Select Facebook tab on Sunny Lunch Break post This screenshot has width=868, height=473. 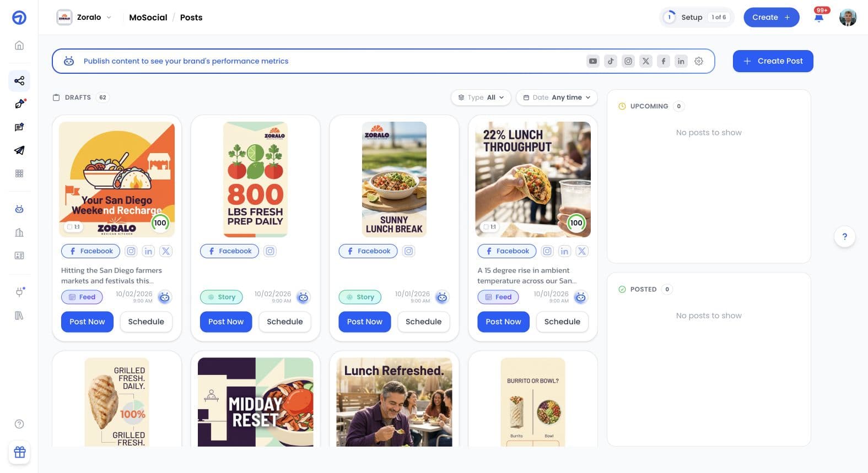pos(368,251)
